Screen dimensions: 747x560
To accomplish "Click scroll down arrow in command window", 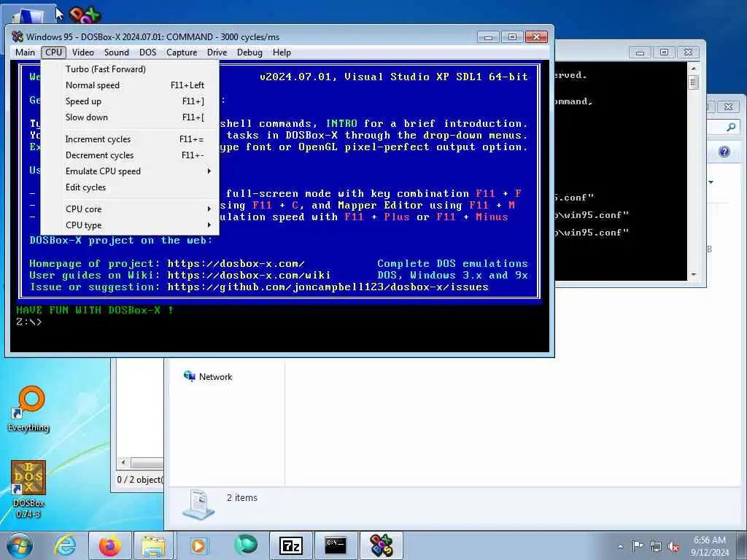I will pos(694,275).
